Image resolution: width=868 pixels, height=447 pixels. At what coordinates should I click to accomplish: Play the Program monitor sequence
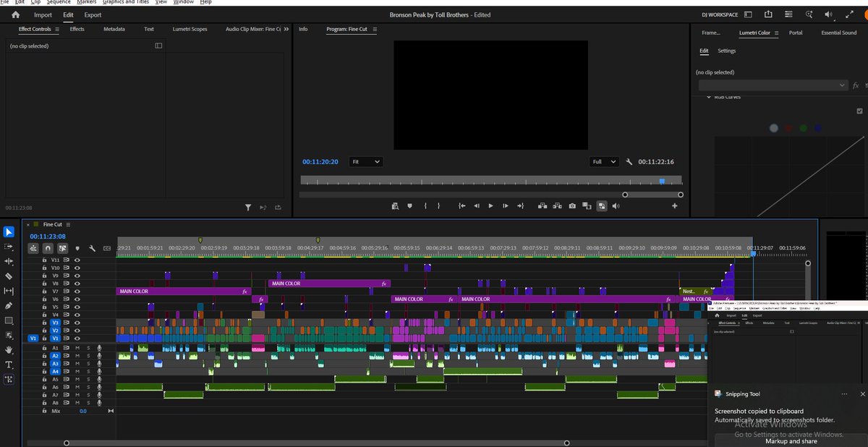click(490, 206)
